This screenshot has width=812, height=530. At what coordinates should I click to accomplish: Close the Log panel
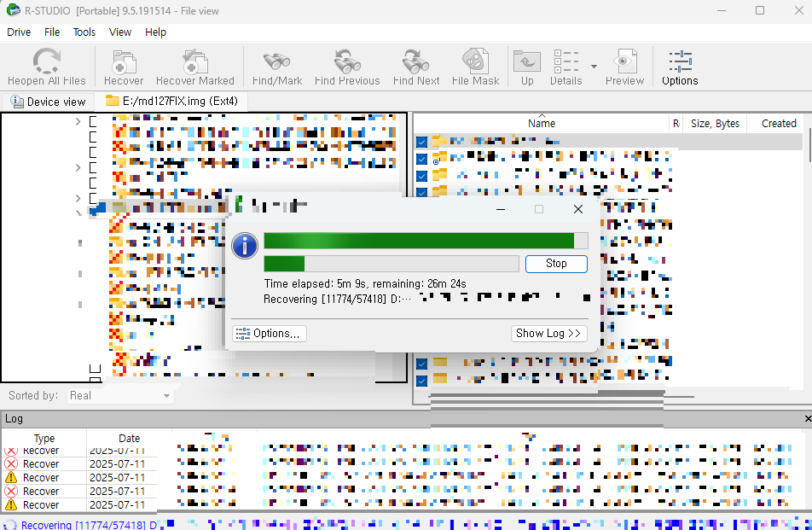point(808,418)
